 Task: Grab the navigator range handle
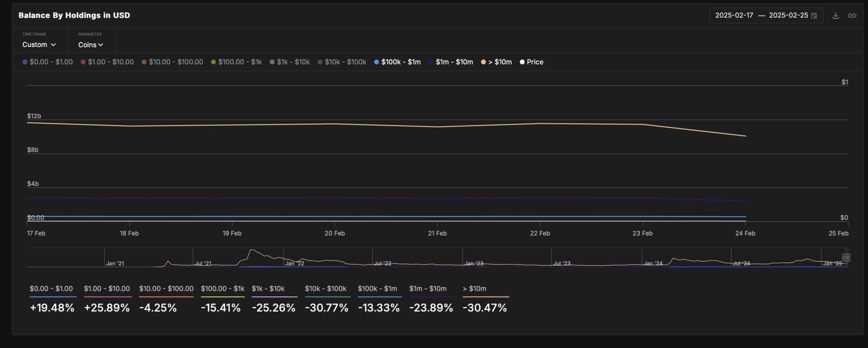[846, 257]
